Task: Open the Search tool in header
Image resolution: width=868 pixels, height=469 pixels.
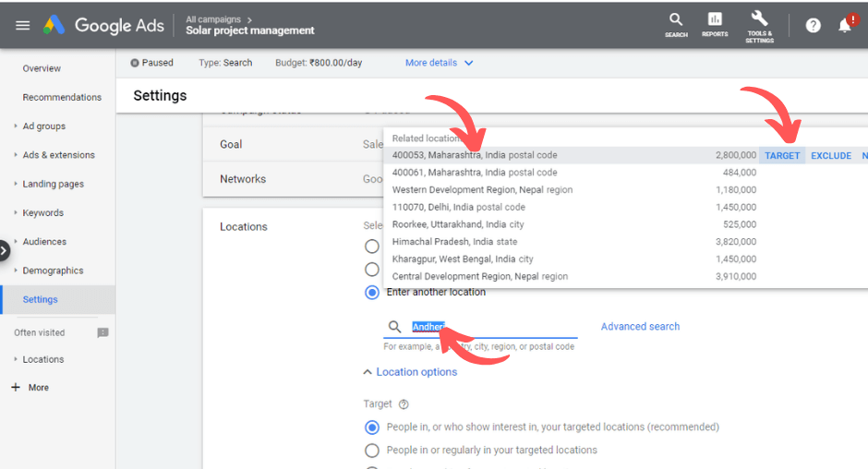Action: click(x=676, y=25)
